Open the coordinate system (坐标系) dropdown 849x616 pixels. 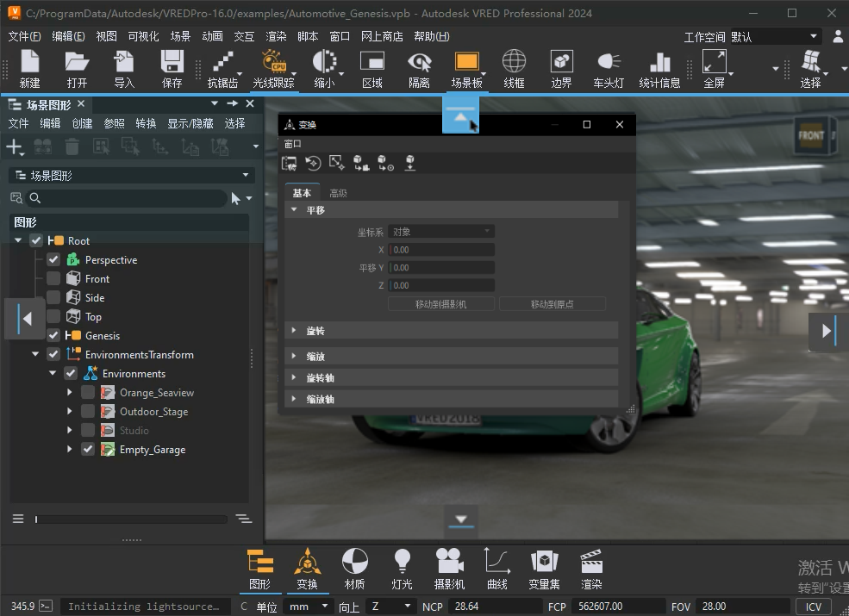tap(441, 232)
